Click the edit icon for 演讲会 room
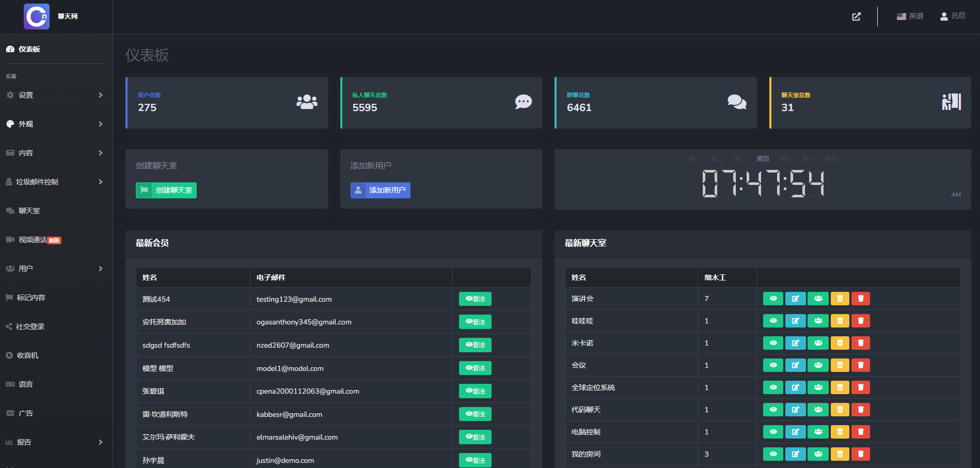The width and height of the screenshot is (980, 468). [x=795, y=299]
